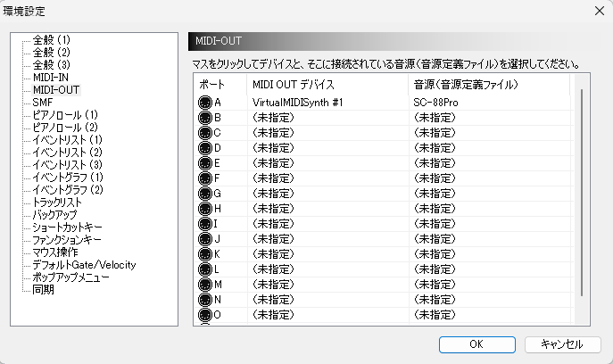This screenshot has height=364, width=613.
Task: Open the 同期 settings page
Action: [43, 290]
